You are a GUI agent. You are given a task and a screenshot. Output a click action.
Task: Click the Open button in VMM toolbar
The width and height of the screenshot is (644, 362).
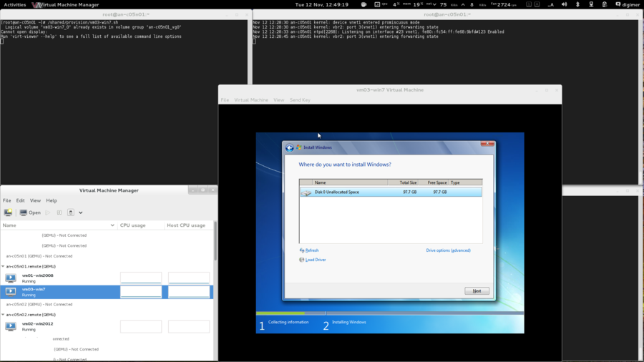click(30, 212)
